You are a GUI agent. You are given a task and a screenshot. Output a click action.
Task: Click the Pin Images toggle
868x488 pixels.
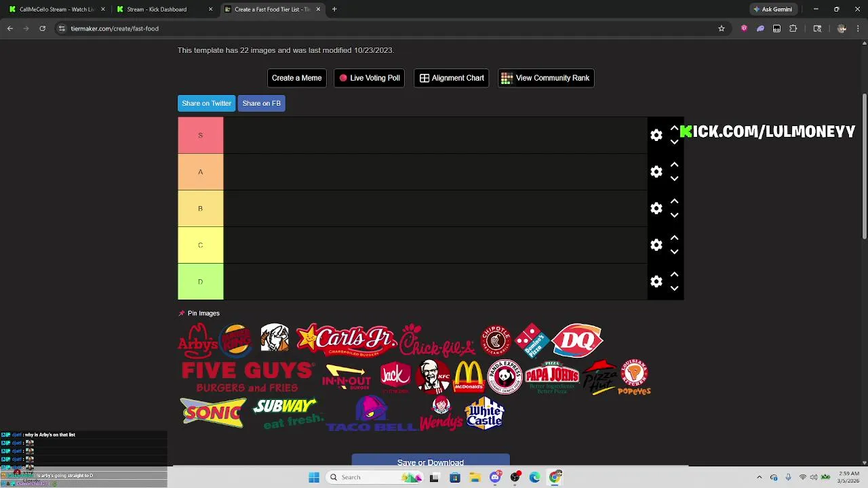pos(199,313)
